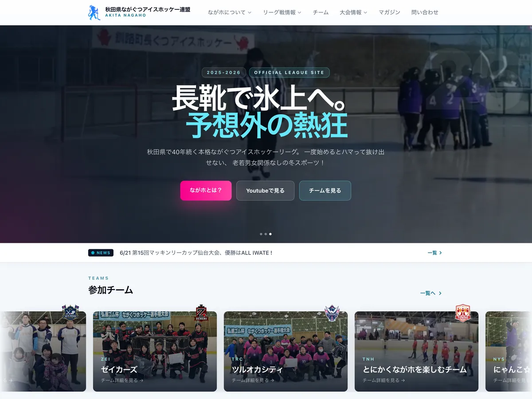Screen dimensions: 532x399
Task: Open チーム詳細を見る under ゼイカーズ
Action: (122, 380)
